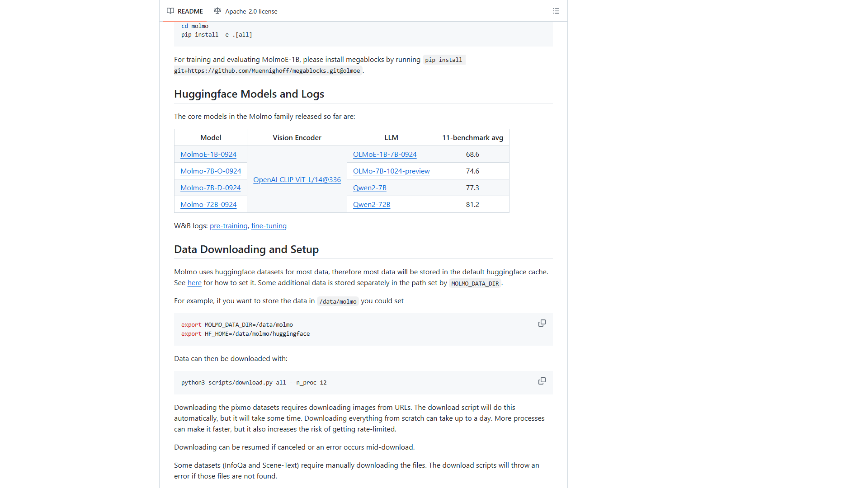
Task: Open the OLMo-7B-1024-preview link
Action: [392, 171]
